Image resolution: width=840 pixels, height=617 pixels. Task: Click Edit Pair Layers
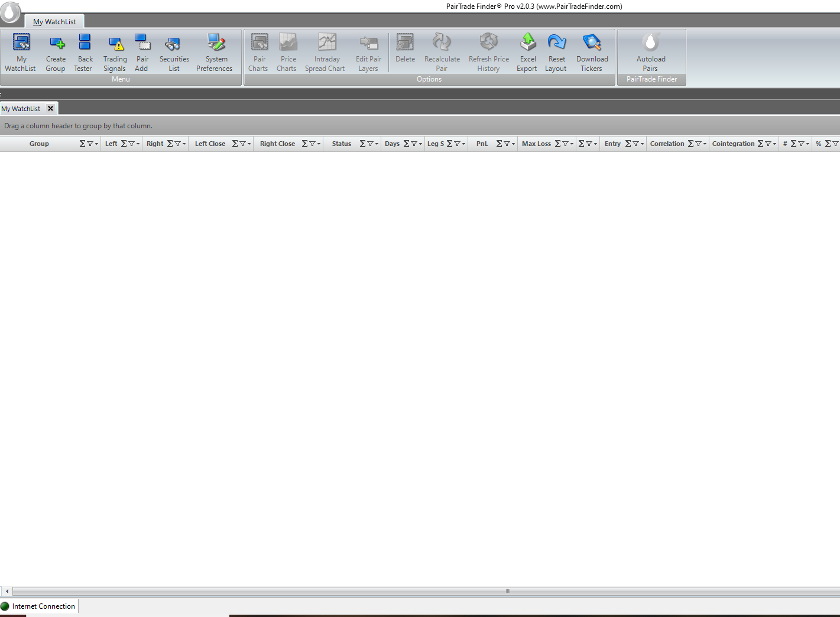[368, 52]
